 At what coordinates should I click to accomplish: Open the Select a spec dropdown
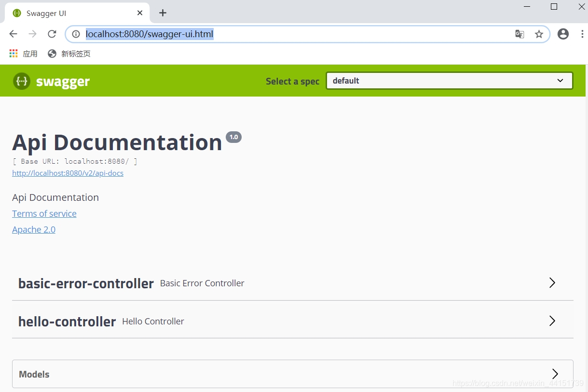tap(450, 81)
